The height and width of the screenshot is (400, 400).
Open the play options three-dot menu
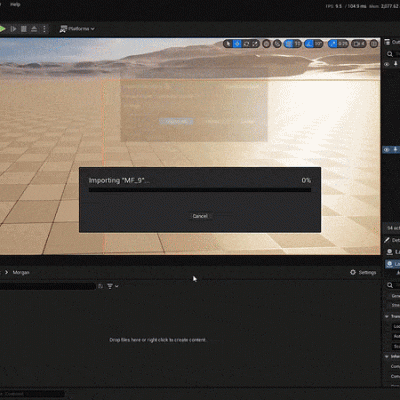click(44, 29)
